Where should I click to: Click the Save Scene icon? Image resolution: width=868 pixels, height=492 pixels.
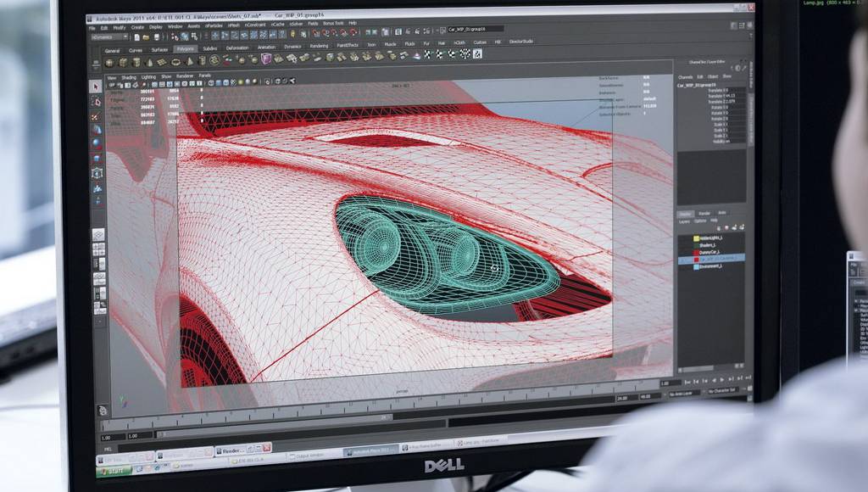pyautogui.click(x=156, y=37)
